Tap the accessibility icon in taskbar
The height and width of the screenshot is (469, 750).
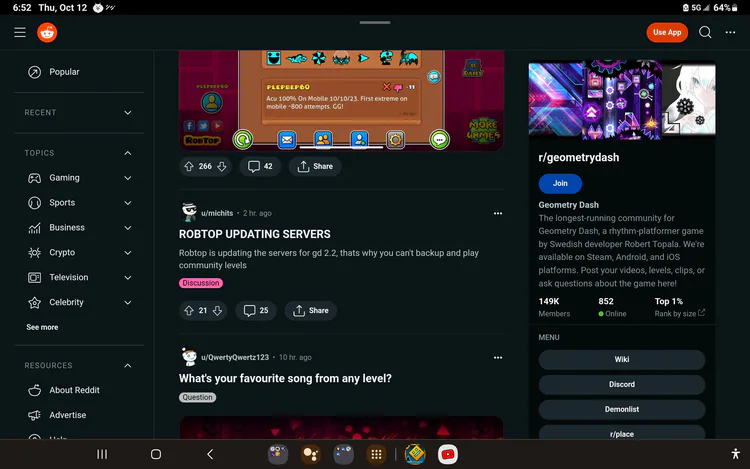pos(736,454)
